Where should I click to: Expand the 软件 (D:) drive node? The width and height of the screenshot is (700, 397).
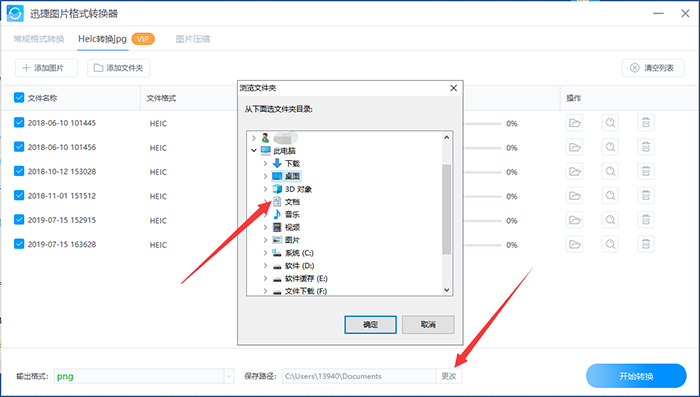(265, 266)
